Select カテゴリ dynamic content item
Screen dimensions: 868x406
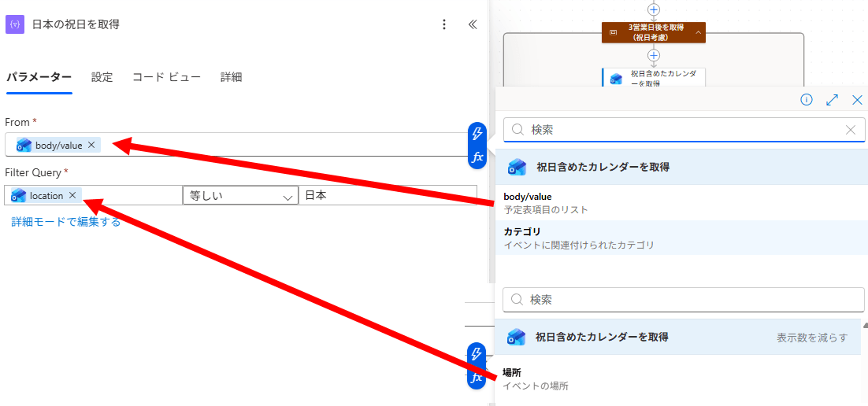[522, 232]
